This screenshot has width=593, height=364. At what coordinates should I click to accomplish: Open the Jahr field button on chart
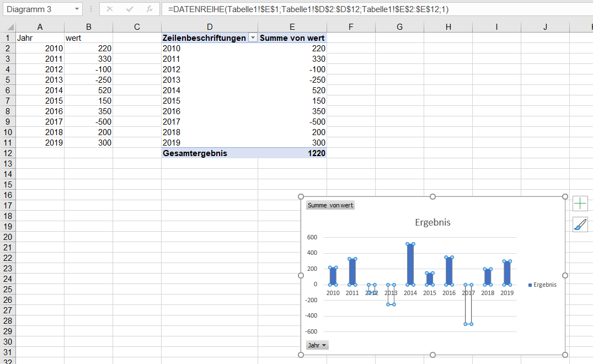pos(317,345)
